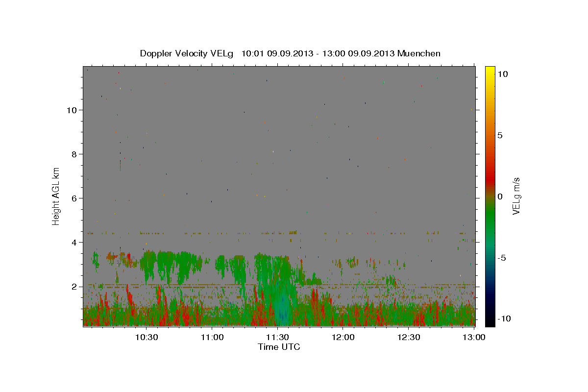Select the 12:00 time tick label
The width and height of the screenshot is (588, 392).
343,337
